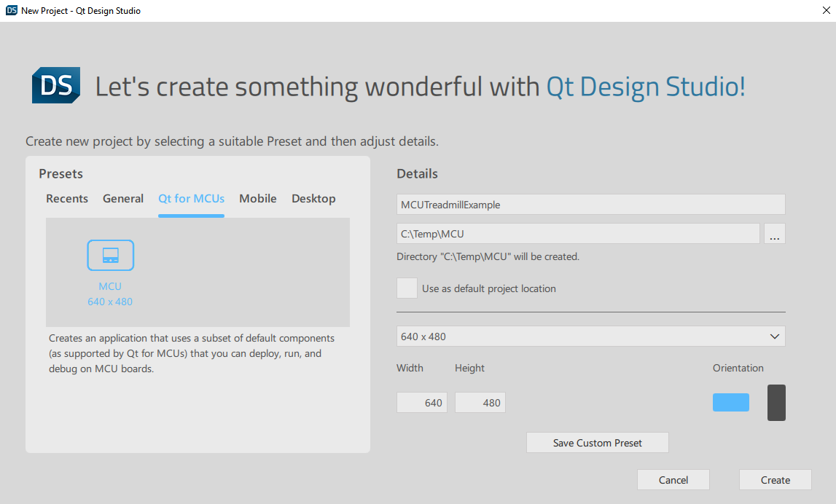Viewport: 836px width, 504px height.
Task: Click the C:\Temp\MCU location field
Action: point(578,233)
